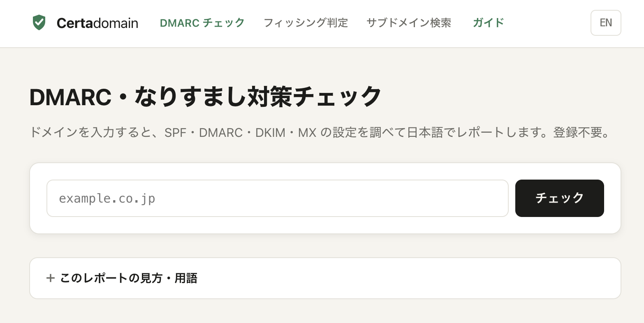Viewport: 644px width, 323px height.
Task: Click the MX term in the description
Action: (x=307, y=133)
